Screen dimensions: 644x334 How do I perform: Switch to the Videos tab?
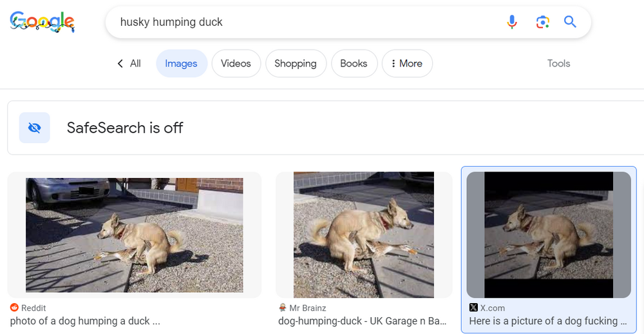pyautogui.click(x=236, y=63)
